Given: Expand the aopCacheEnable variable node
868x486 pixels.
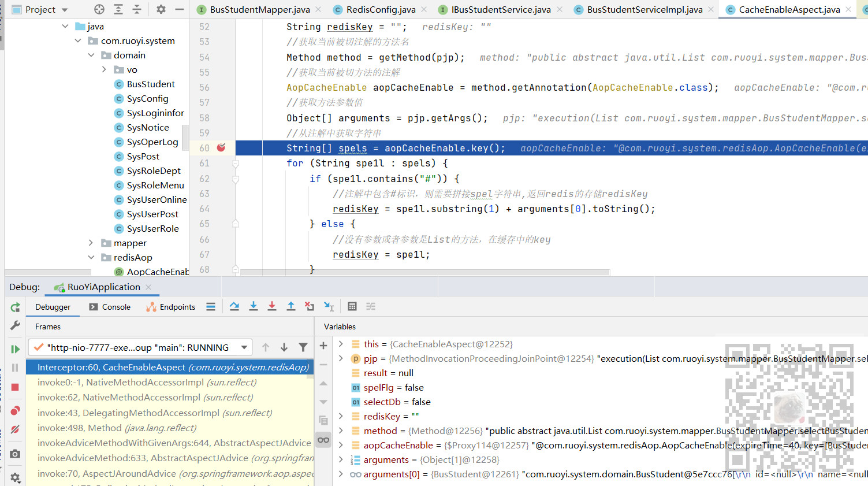Looking at the screenshot, I should pos(341,445).
